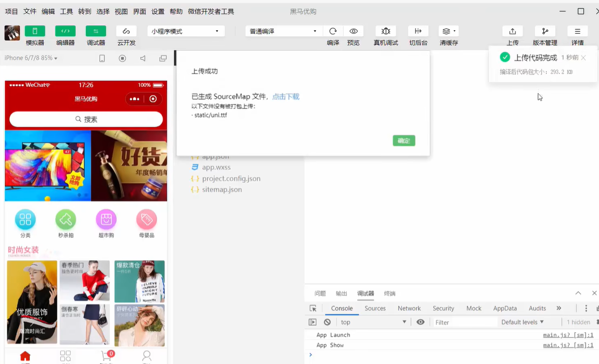
Task: Tap the 分类 category icon
Action: 25,219
